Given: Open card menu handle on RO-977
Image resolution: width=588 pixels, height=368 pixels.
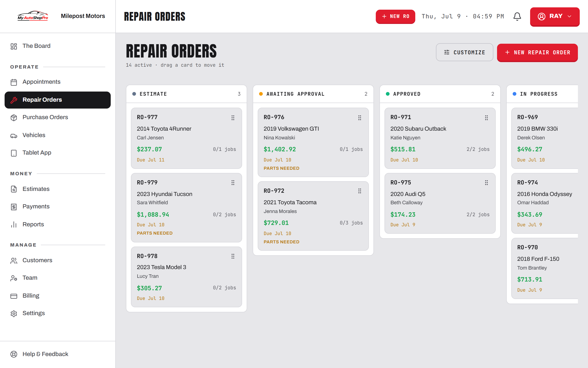Looking at the screenshot, I should (x=233, y=118).
